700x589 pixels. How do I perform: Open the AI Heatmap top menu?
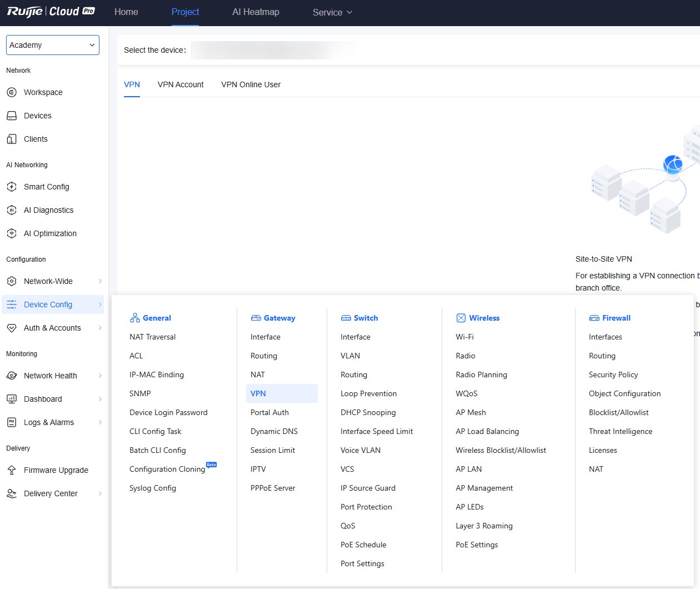(256, 12)
